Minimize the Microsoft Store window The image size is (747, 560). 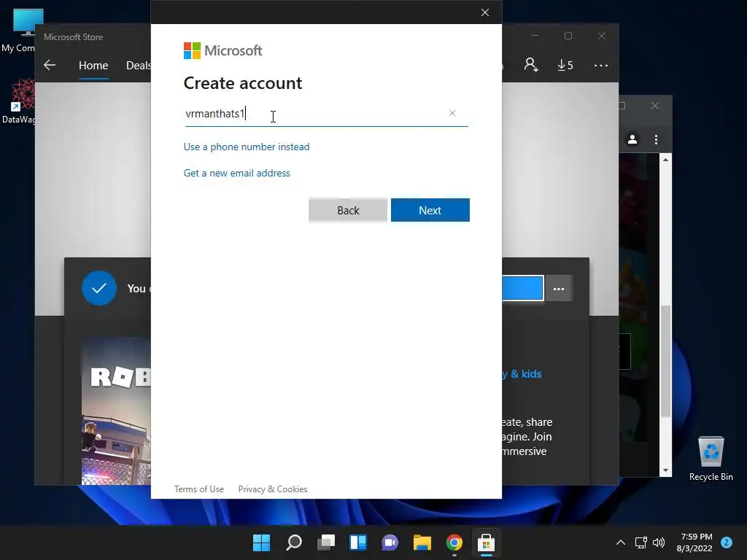(535, 36)
